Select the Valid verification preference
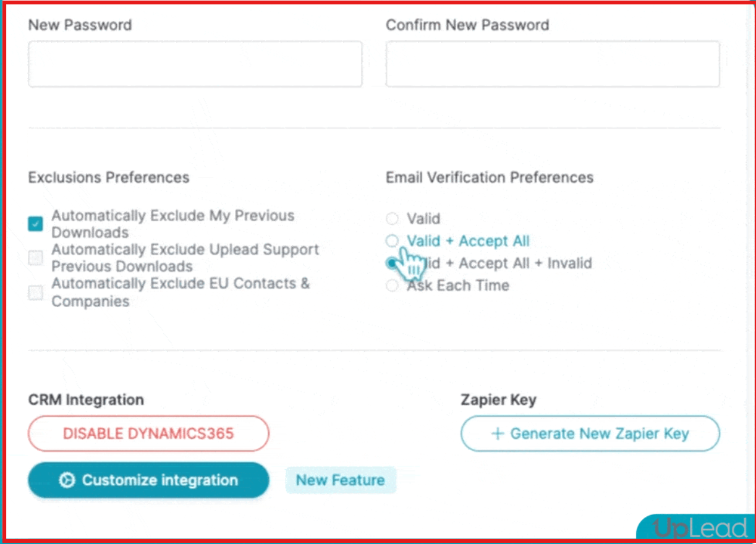 pyautogui.click(x=392, y=218)
